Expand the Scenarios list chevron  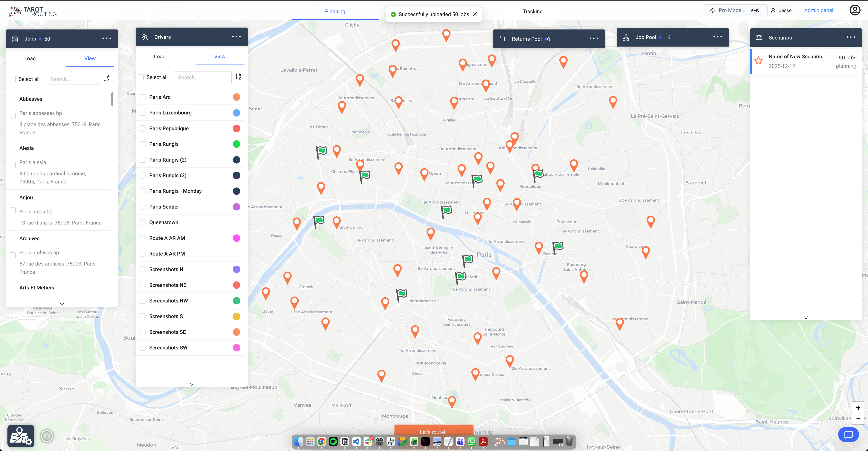pos(806,317)
